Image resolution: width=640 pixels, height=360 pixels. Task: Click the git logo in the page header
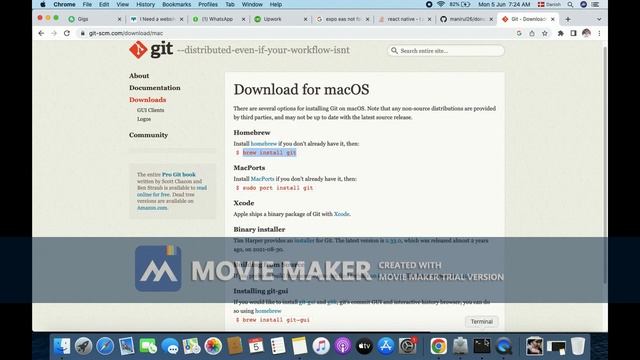click(151, 50)
